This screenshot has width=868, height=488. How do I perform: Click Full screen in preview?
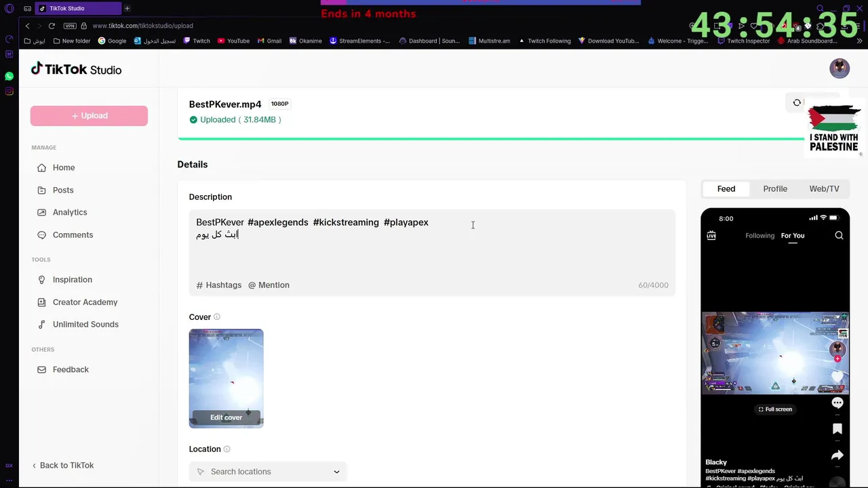(775, 409)
